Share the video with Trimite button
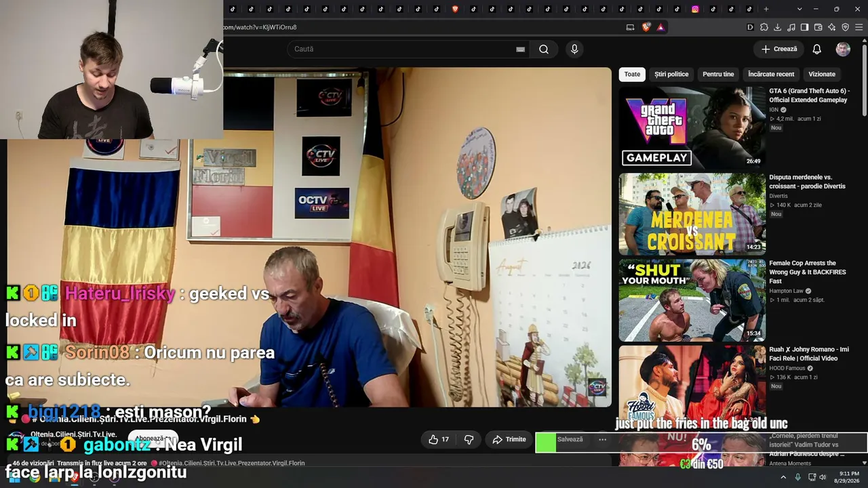868x488 pixels. (x=509, y=439)
